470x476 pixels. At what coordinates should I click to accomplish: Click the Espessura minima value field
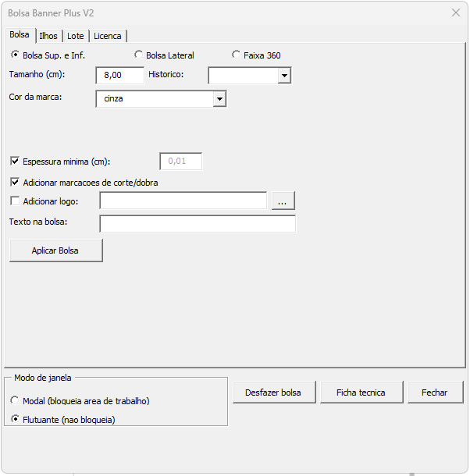[181, 162]
